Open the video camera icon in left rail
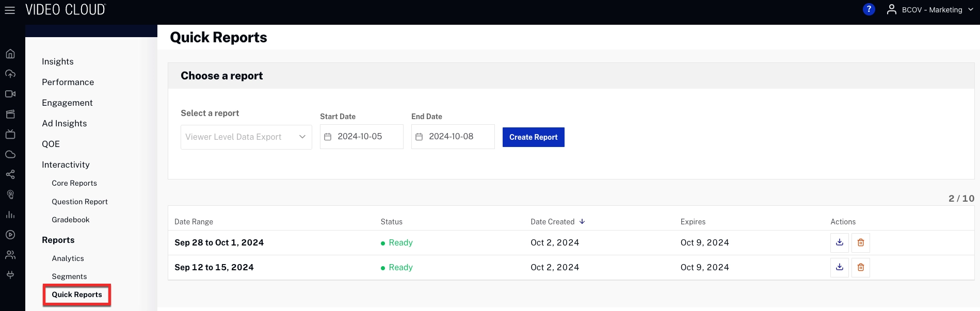Viewport: 980px width, 311px height. coord(10,94)
